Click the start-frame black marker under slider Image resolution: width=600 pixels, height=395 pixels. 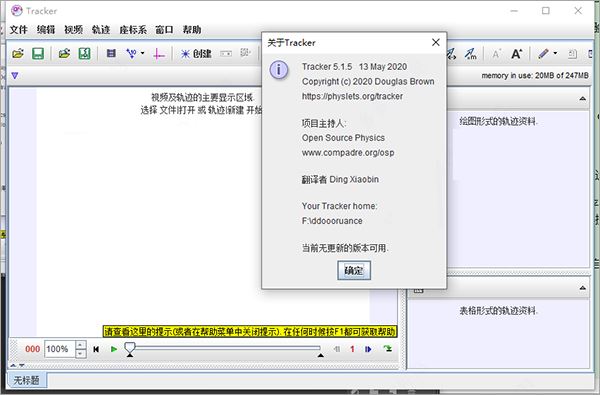point(130,356)
